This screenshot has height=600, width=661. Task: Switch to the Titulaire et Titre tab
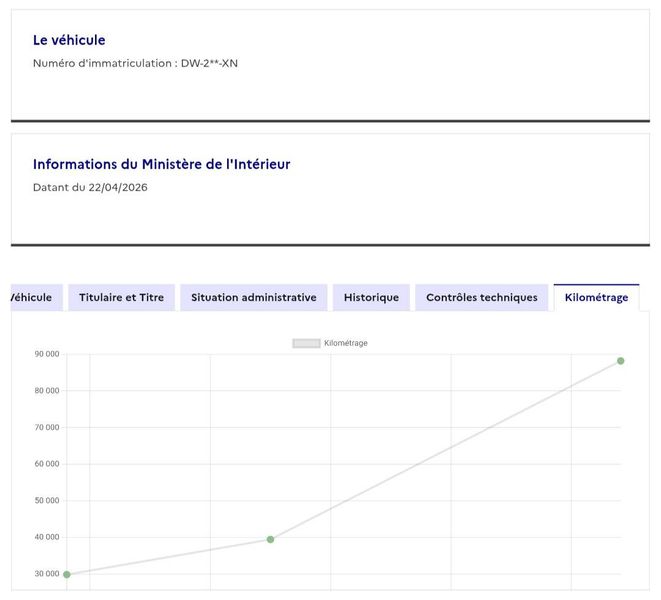(121, 298)
